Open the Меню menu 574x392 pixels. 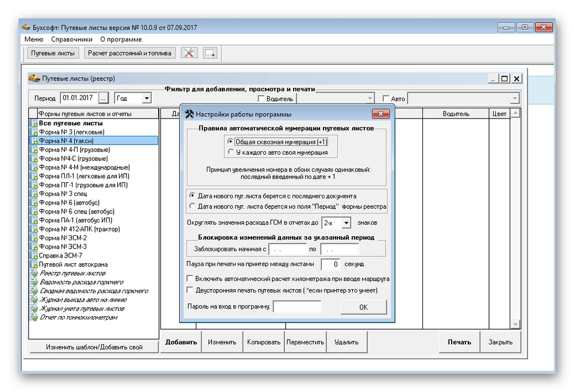pyautogui.click(x=34, y=39)
